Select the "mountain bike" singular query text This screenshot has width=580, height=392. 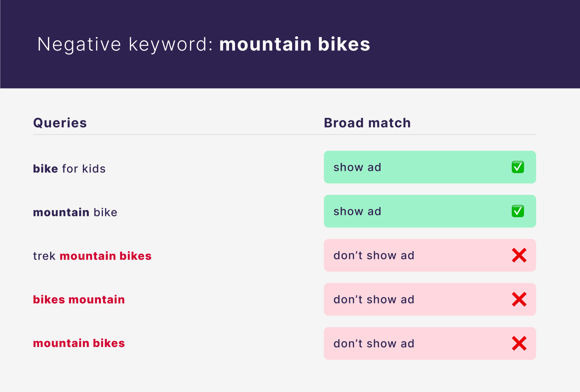[75, 212]
